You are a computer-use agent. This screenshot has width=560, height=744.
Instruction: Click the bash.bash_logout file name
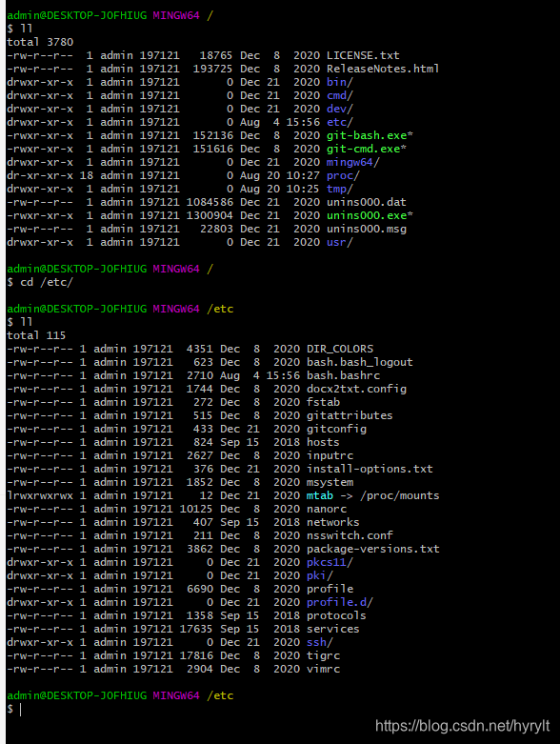click(359, 362)
